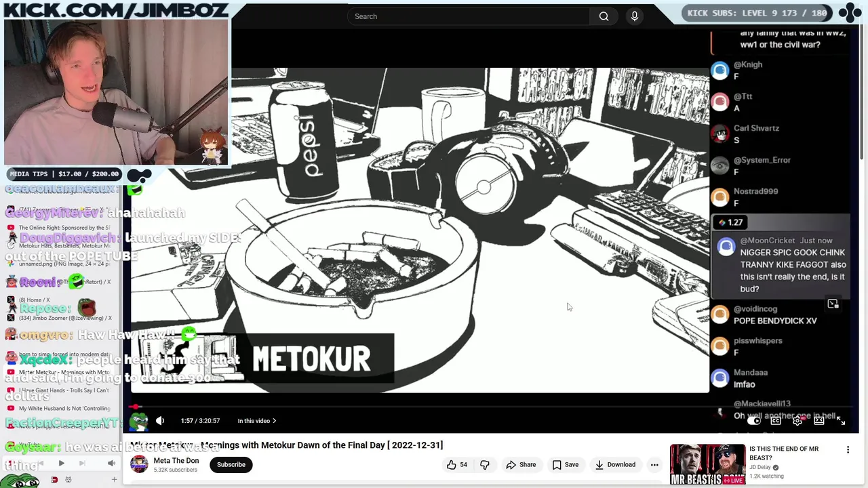Open more actions ellipsis beside Download
Screen dimensions: 868x488
[654, 464]
